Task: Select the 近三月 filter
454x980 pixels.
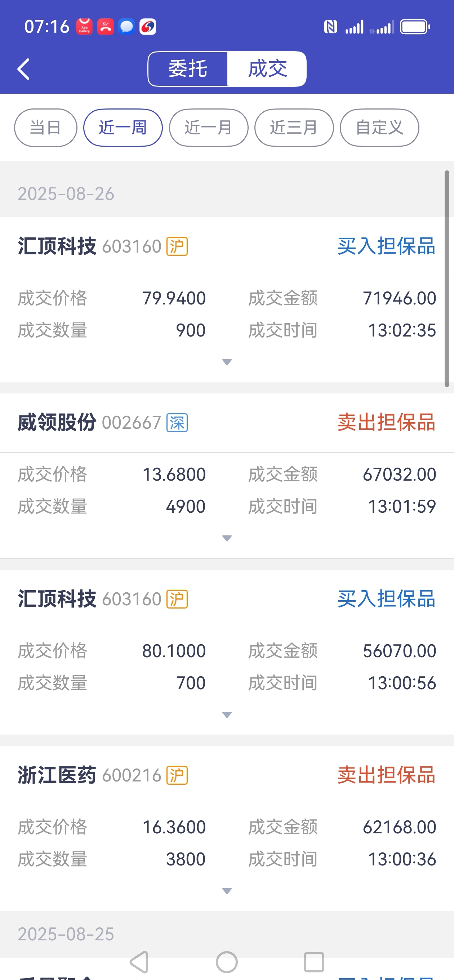Action: [x=294, y=128]
